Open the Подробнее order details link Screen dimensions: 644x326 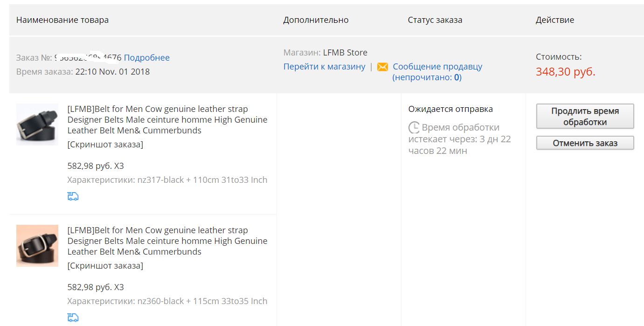click(x=147, y=58)
